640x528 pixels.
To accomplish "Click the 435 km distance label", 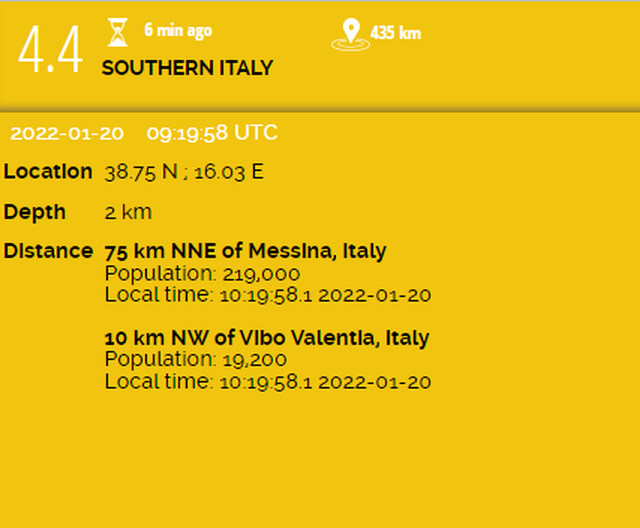I will click(395, 33).
